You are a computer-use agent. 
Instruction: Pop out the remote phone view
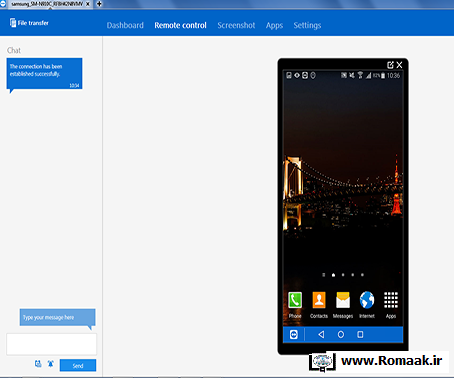tap(390, 65)
